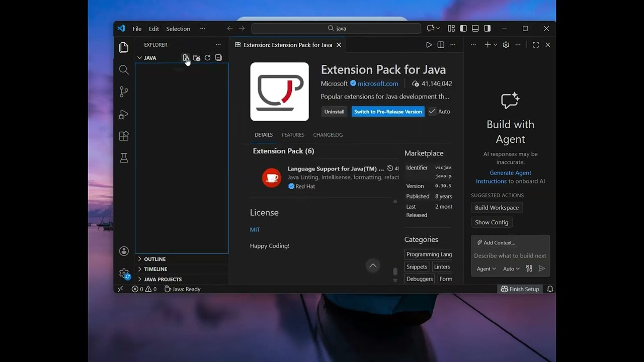Open the MIT license link
This screenshot has width=644, height=362.
pos(255,230)
